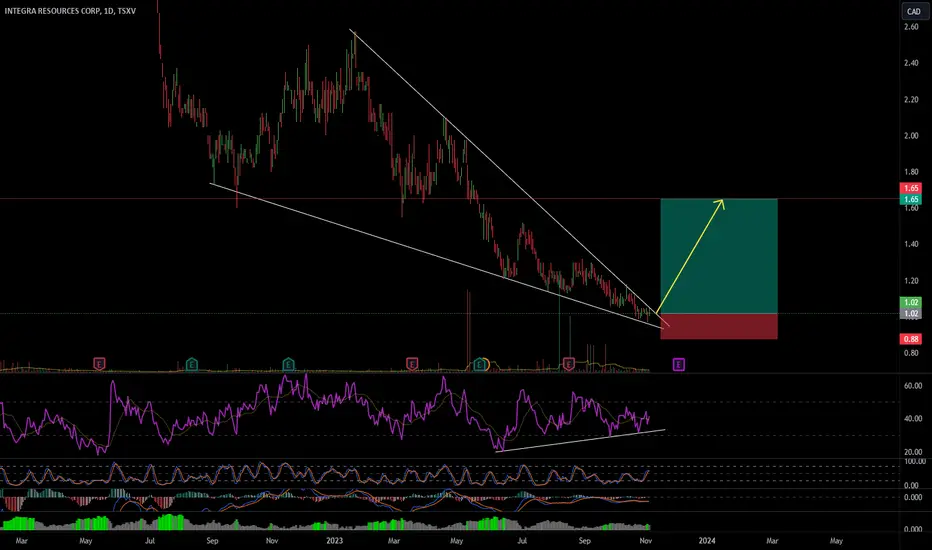Click the 60.00 RSI axis label
The image size is (932, 550).
pos(913,386)
